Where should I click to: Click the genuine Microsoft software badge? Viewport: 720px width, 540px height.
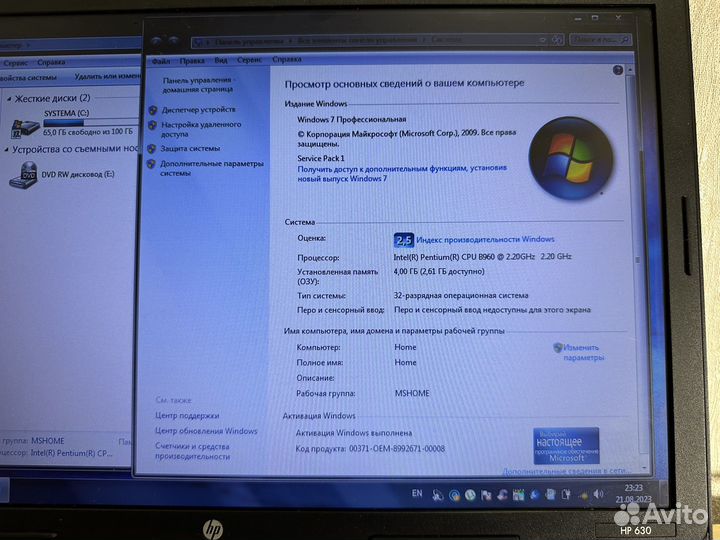[566, 446]
